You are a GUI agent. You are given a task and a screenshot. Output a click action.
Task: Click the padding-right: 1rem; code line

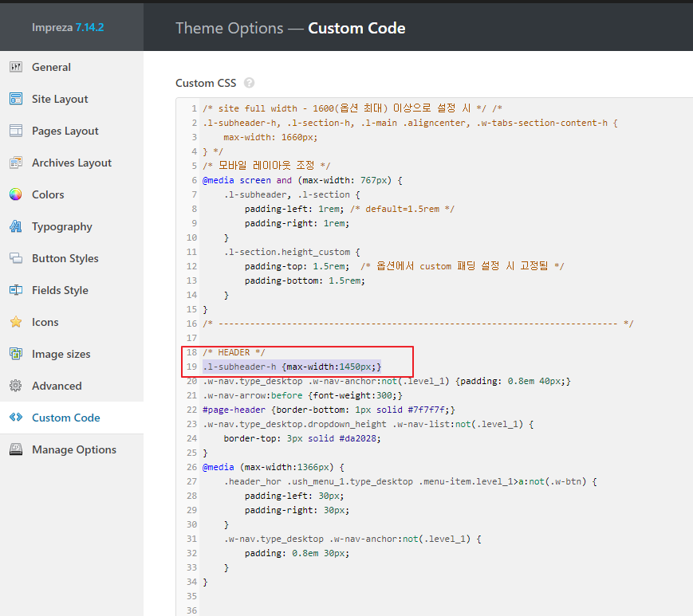[x=297, y=223]
